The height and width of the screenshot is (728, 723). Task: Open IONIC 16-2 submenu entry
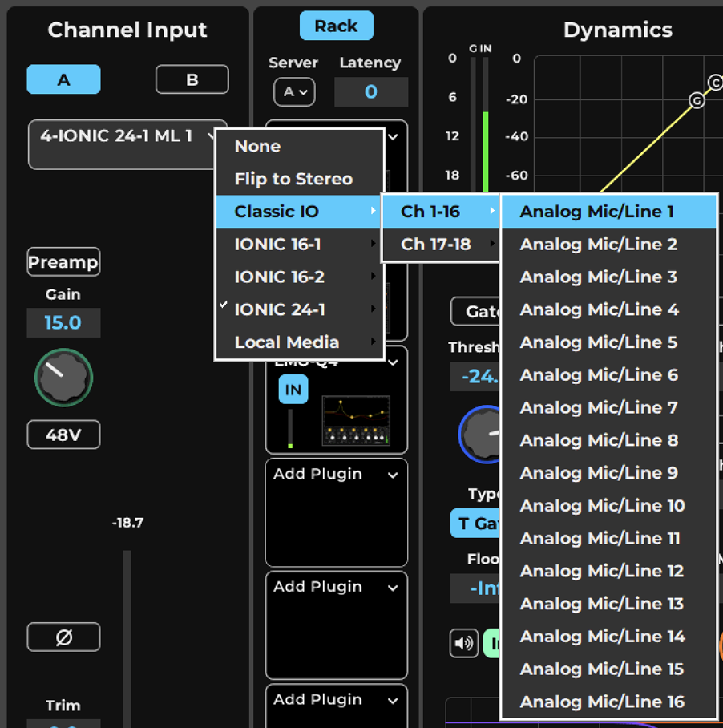[300, 277]
